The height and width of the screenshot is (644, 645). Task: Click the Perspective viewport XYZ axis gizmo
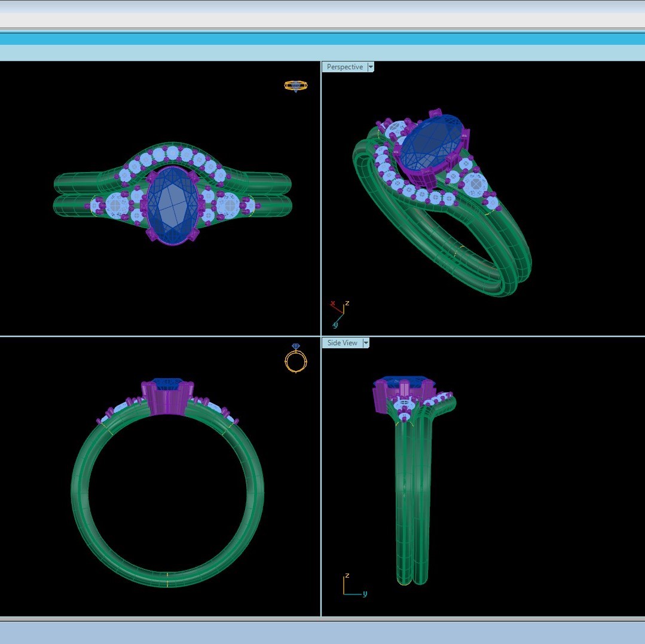pos(340,314)
